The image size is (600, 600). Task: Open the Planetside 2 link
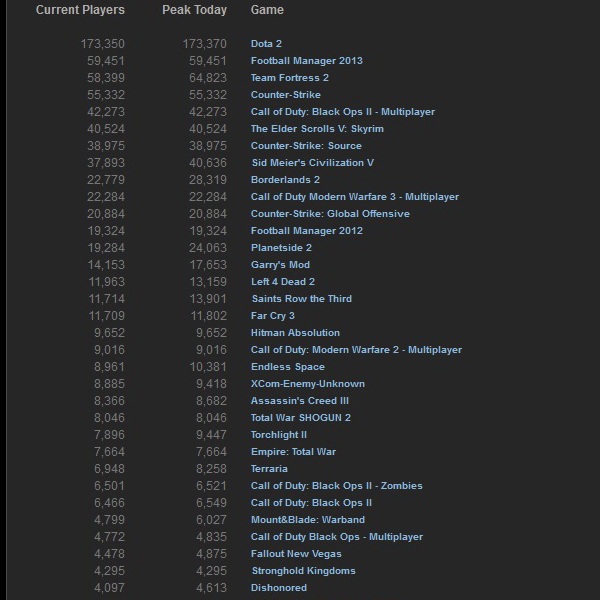[x=281, y=248]
